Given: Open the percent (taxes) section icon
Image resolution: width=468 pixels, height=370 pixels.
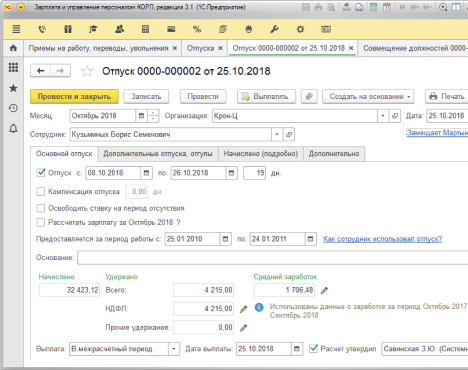Looking at the screenshot, I should (x=197, y=29).
